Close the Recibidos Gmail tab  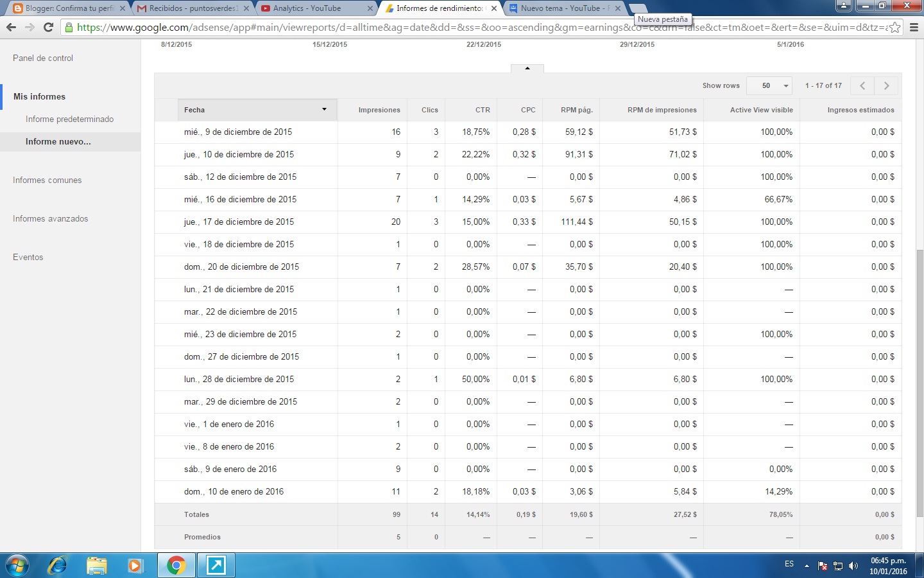coord(246,8)
